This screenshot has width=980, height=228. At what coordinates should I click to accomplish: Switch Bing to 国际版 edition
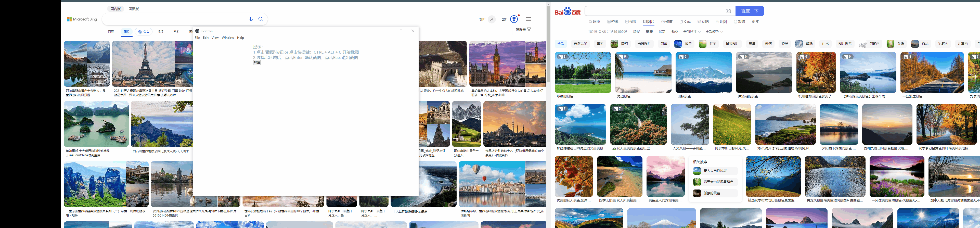[134, 9]
